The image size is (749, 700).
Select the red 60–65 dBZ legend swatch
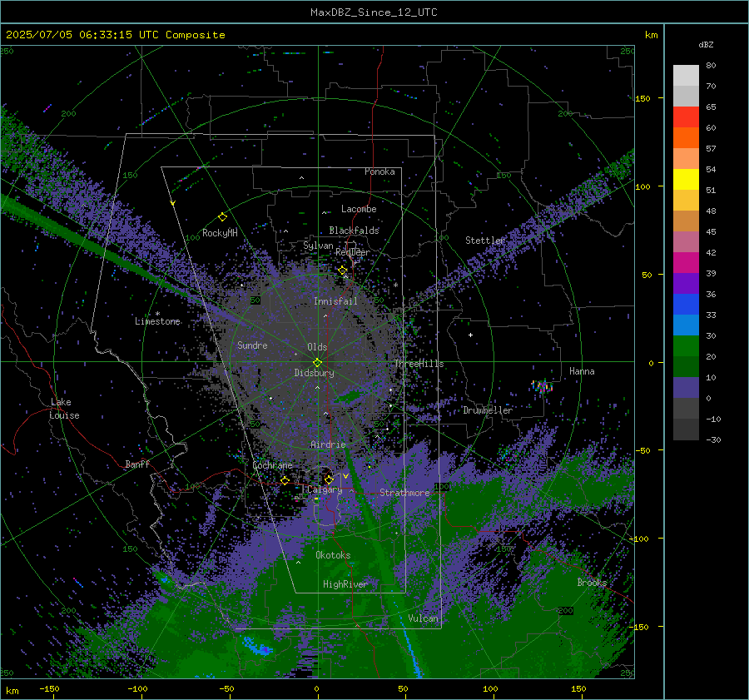[686, 117]
